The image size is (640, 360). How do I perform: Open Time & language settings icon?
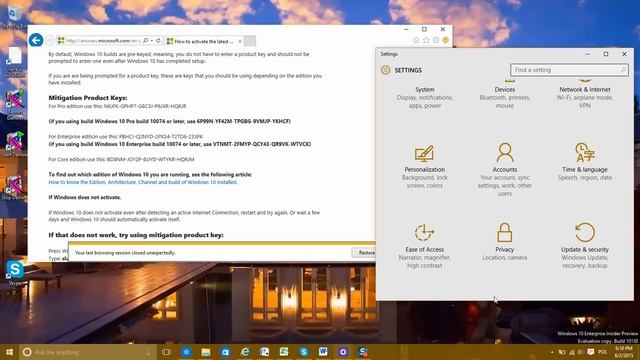tap(584, 153)
